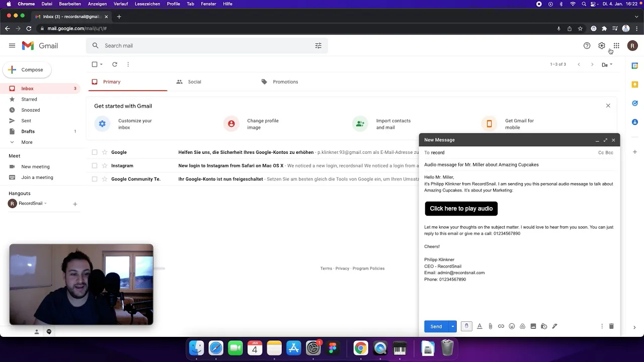Viewport: 644px width, 362px height.
Task: Open Gmail settings gear
Action: point(601,46)
